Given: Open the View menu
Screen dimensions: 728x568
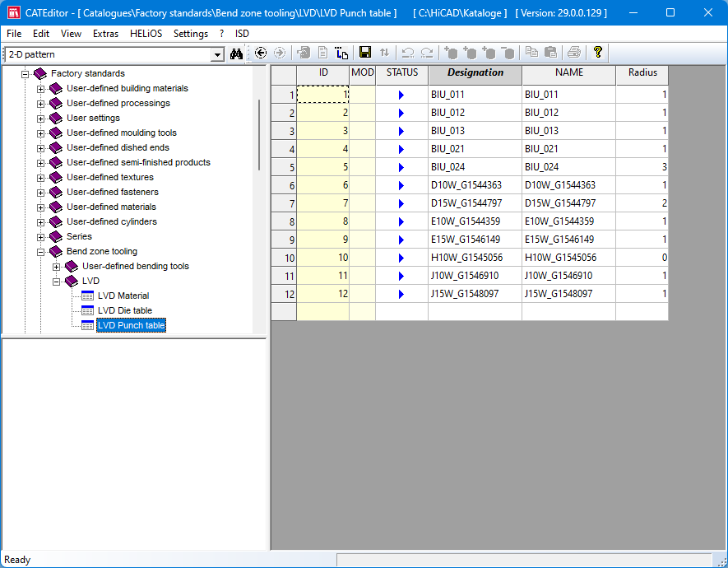Looking at the screenshot, I should [x=71, y=34].
